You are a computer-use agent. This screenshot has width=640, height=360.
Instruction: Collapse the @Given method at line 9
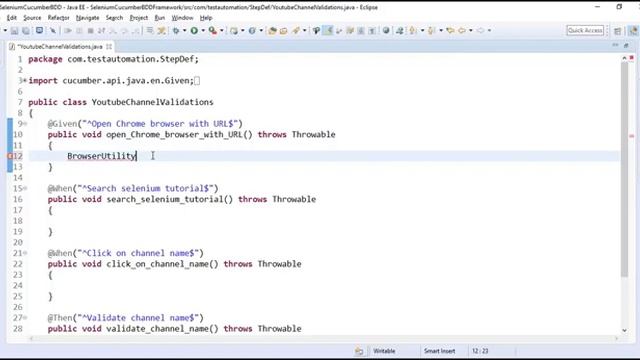click(25, 123)
